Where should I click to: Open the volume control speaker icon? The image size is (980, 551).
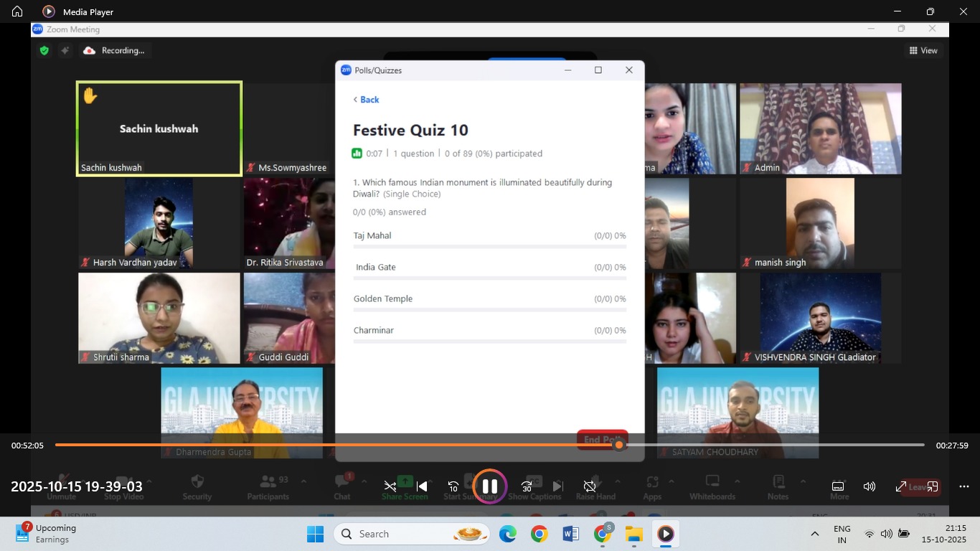[870, 486]
